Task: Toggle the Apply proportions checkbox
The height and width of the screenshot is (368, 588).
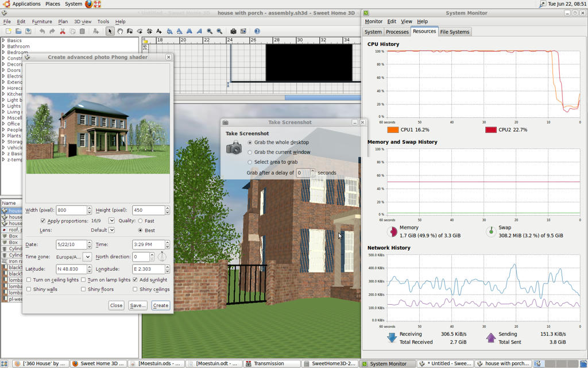Action: pos(42,221)
